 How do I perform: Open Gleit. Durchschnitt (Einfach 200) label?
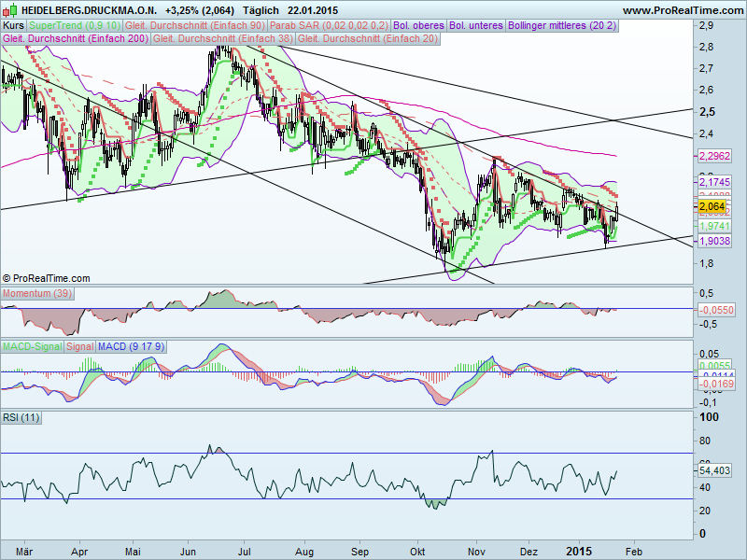(x=76, y=38)
